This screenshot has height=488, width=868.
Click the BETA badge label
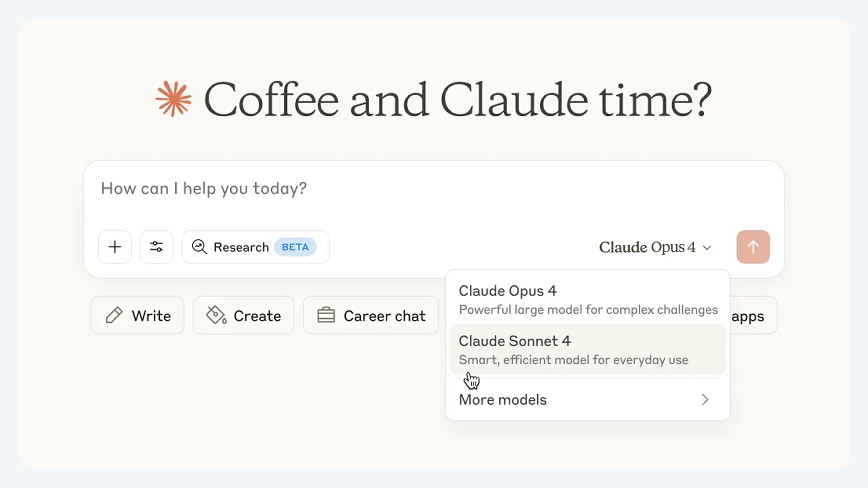click(x=295, y=247)
